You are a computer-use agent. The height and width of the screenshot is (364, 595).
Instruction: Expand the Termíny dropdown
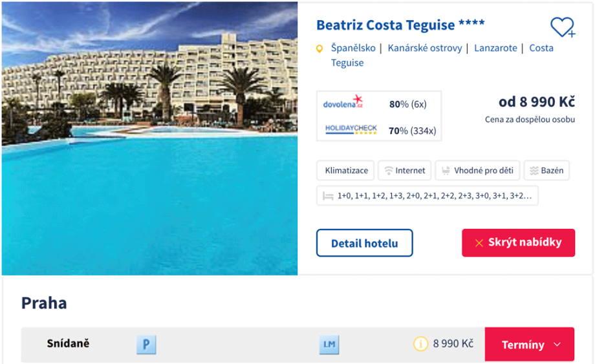point(529,345)
